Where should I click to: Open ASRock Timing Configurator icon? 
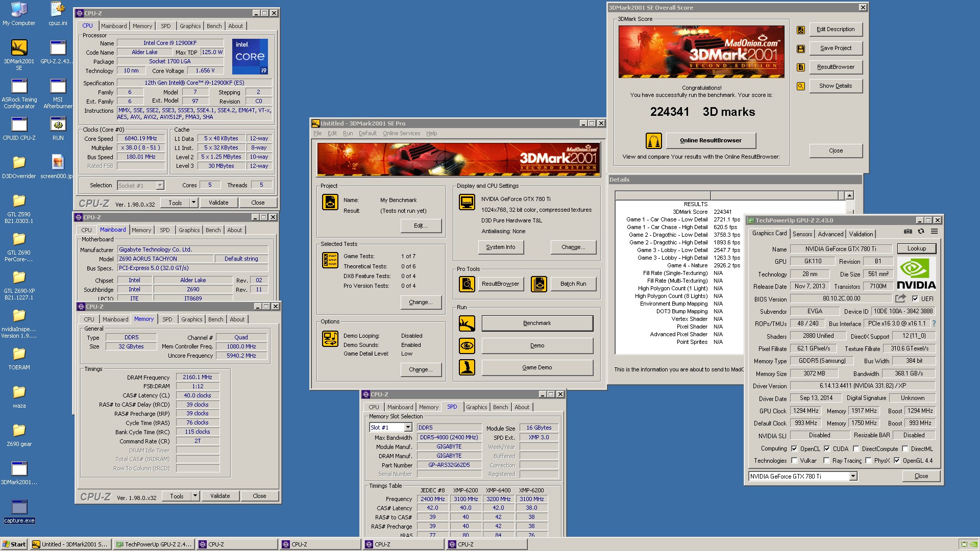point(19,94)
